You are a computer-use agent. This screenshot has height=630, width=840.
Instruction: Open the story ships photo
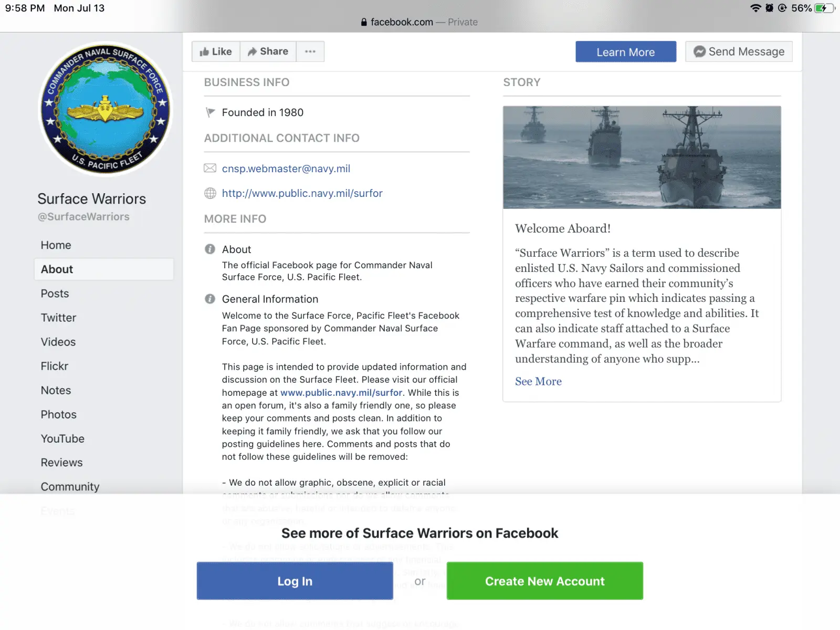(x=642, y=157)
